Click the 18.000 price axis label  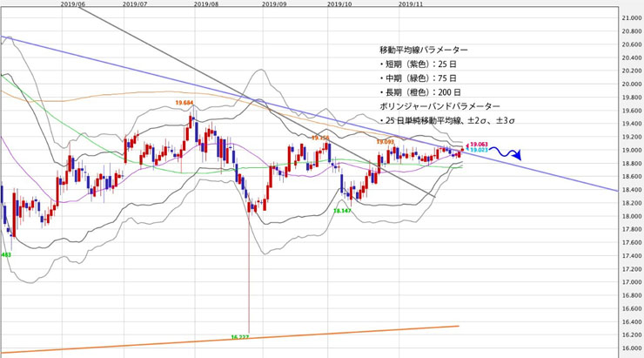(x=632, y=216)
